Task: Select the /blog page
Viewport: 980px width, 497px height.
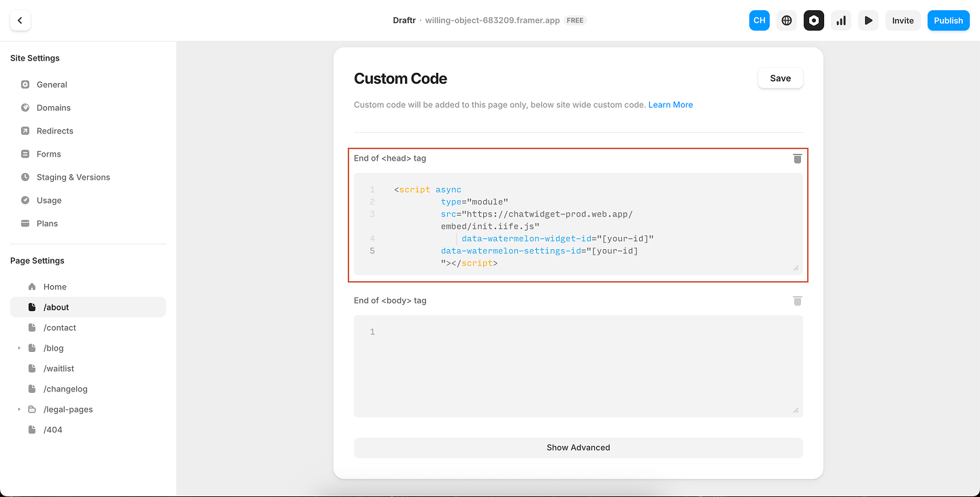Action: tap(88, 348)
